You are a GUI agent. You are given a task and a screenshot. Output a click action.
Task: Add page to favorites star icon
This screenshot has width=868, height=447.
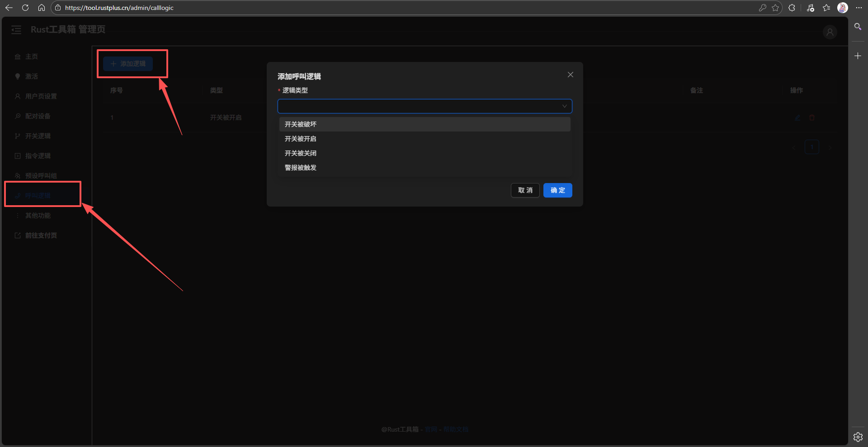coord(775,8)
